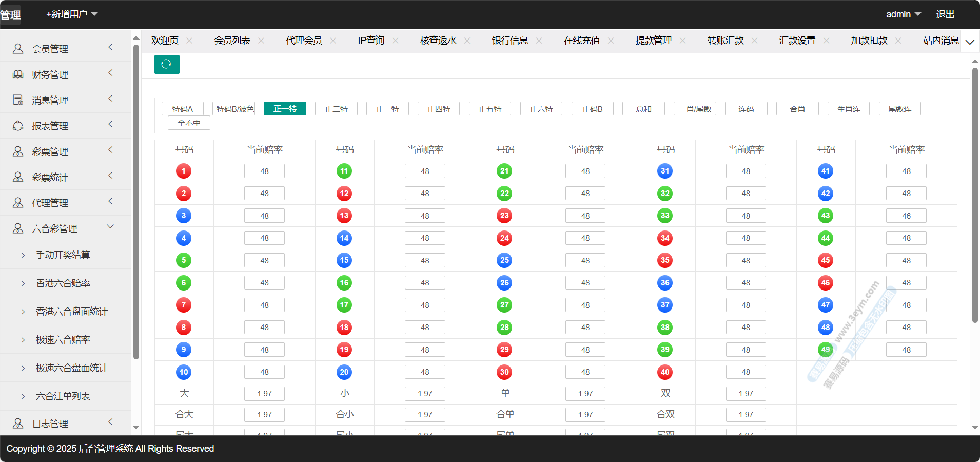Select the 正二特 bet type option
Screen dimensions: 980x462
click(336, 109)
